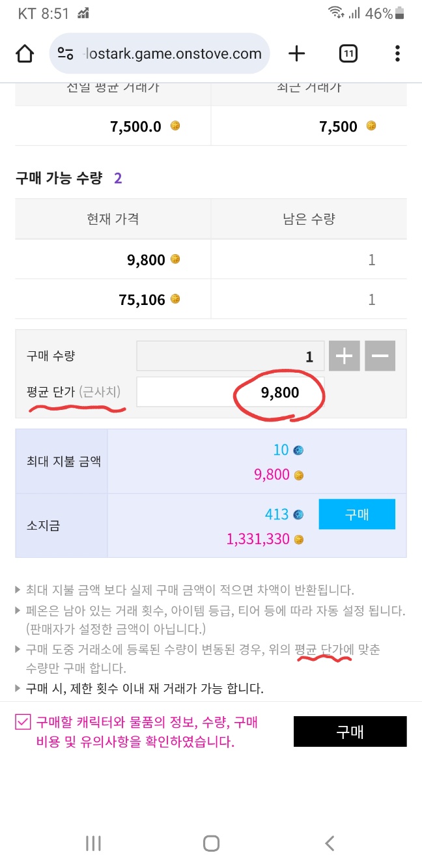
Task: Open a new tab with plus icon
Action: click(296, 53)
